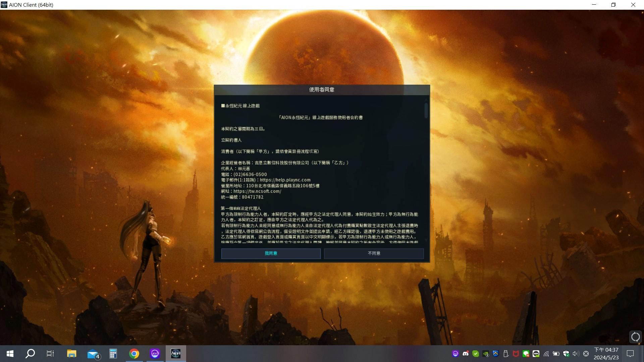Click the https://help.plaync.com text
This screenshot has width=644, height=362.
(285, 180)
